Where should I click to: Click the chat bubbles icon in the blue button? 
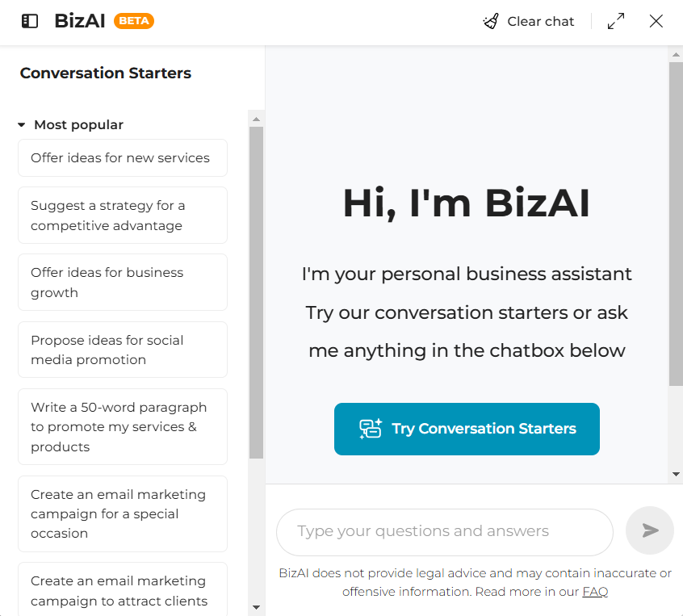coord(371,429)
